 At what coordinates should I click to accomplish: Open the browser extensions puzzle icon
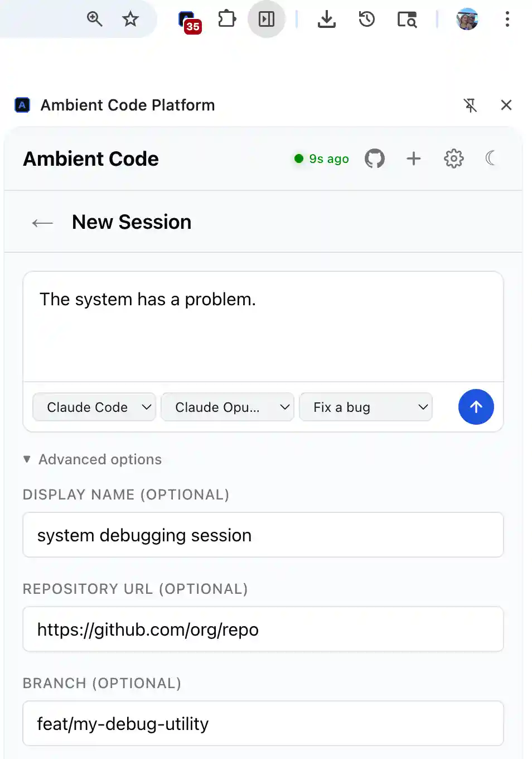227,20
